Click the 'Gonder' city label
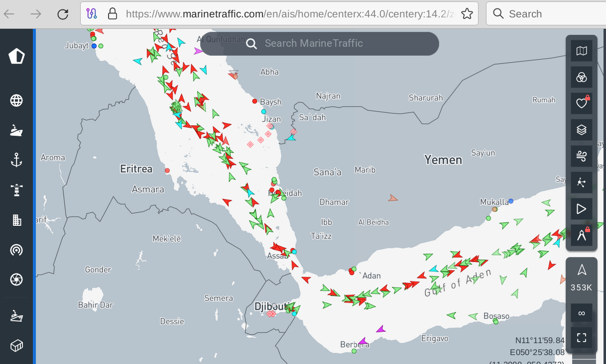 pos(98,270)
